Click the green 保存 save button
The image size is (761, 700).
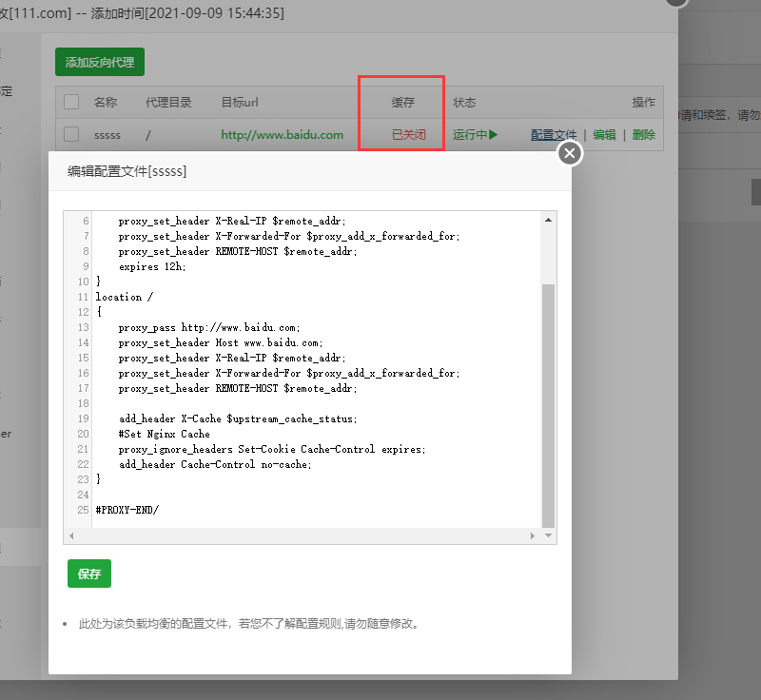pos(89,574)
